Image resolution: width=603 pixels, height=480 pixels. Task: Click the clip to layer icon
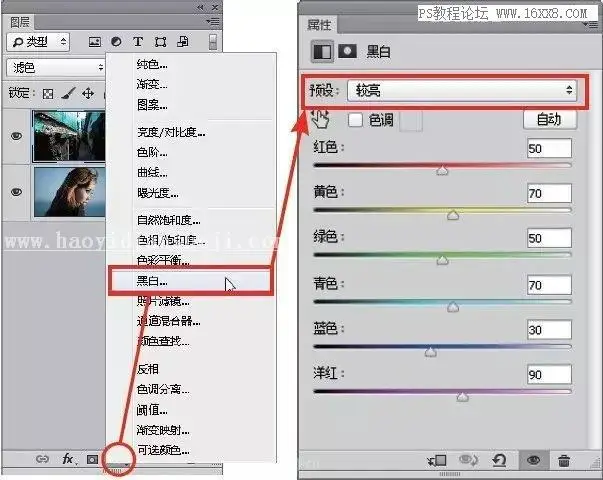click(437, 460)
